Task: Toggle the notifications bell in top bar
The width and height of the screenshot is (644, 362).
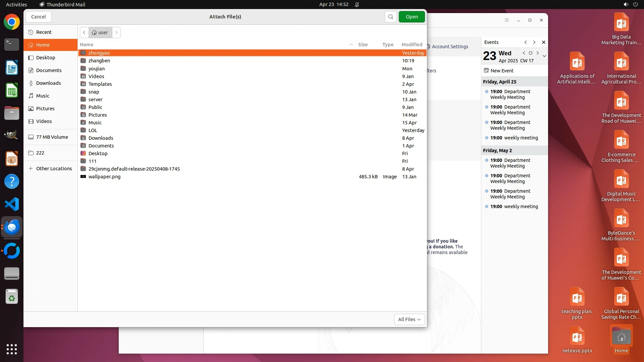Action: click(x=357, y=4)
